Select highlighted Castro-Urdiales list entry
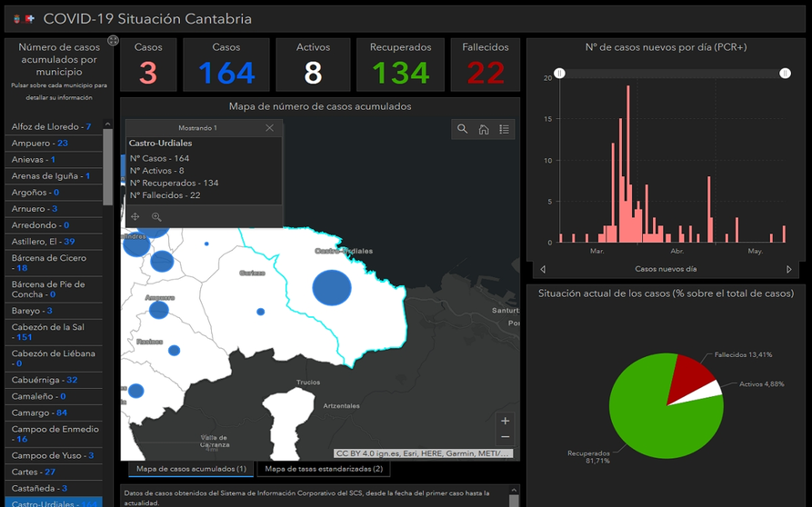812x507 pixels. 54,502
